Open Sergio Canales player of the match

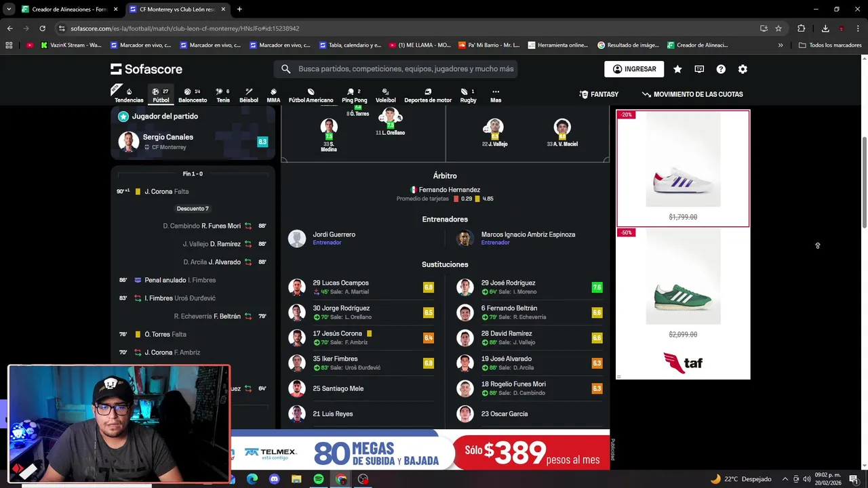(x=193, y=142)
